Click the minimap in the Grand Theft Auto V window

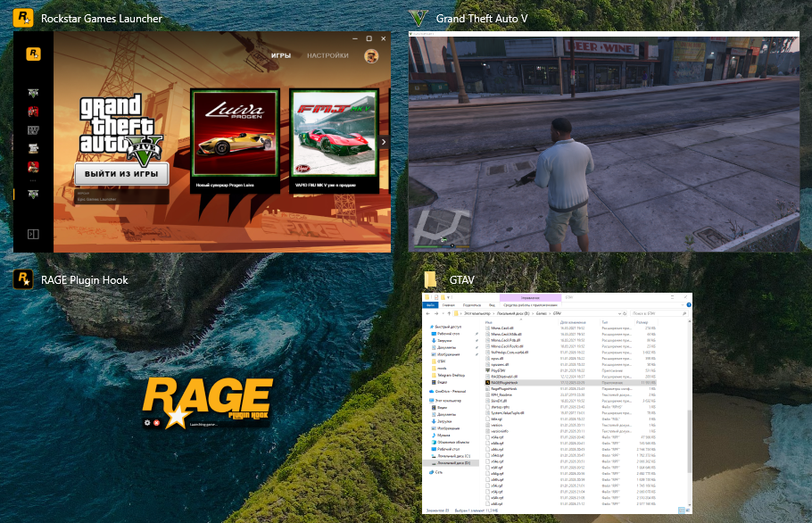point(440,227)
